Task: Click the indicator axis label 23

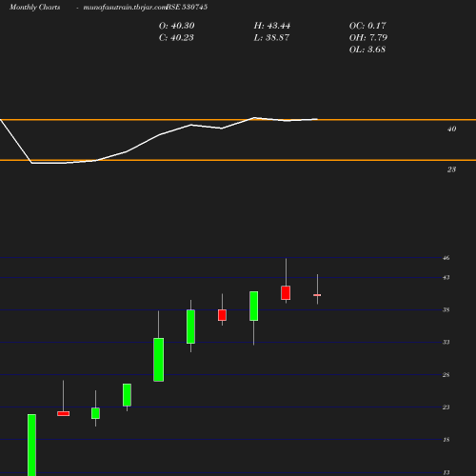Action: (451, 169)
